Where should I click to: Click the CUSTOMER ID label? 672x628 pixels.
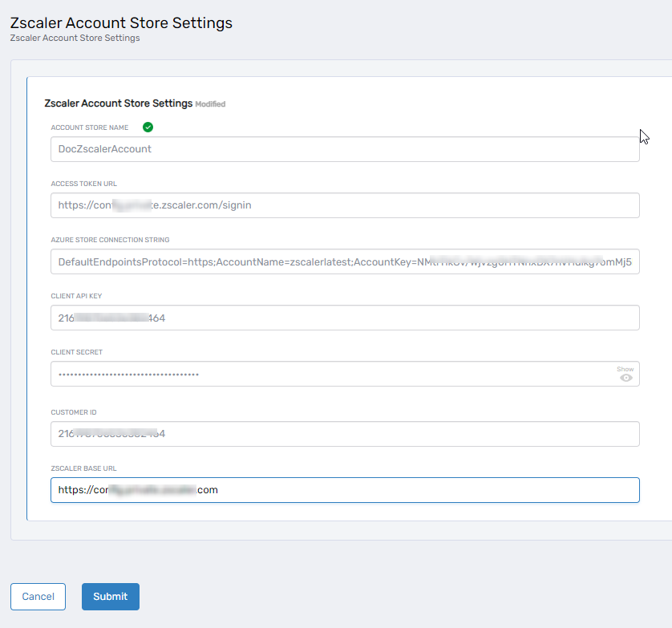tap(74, 412)
